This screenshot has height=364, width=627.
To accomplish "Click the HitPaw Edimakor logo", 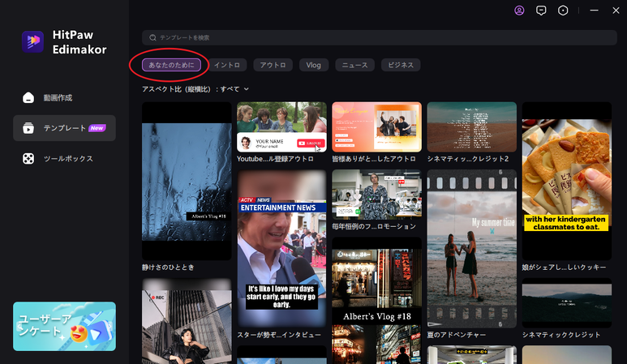I will tap(32, 41).
